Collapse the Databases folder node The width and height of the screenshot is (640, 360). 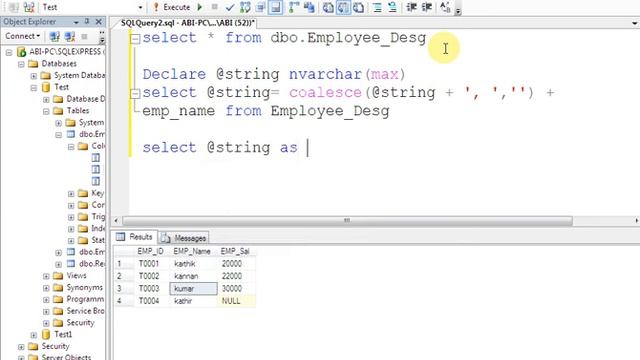tap(21, 64)
